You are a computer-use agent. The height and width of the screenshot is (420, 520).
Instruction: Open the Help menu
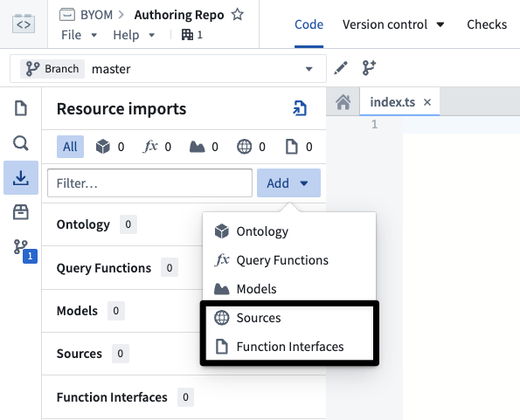[x=134, y=35]
